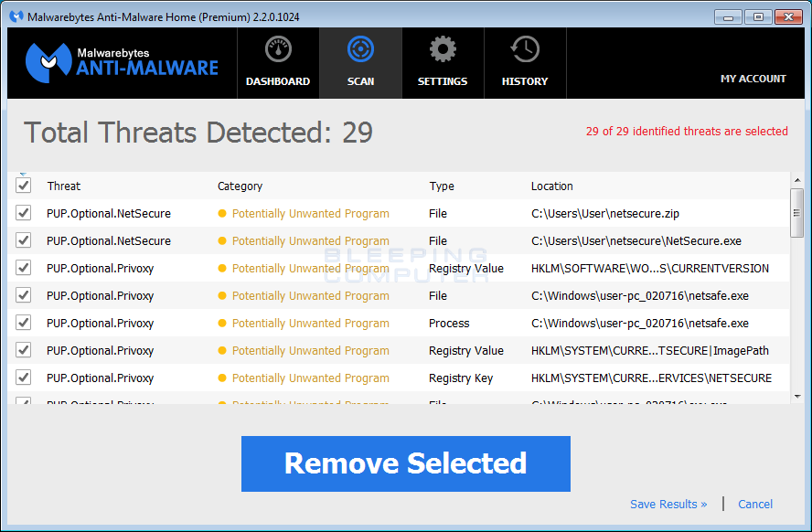Select the Process type cell
The width and height of the screenshot is (812, 532).
click(x=449, y=323)
